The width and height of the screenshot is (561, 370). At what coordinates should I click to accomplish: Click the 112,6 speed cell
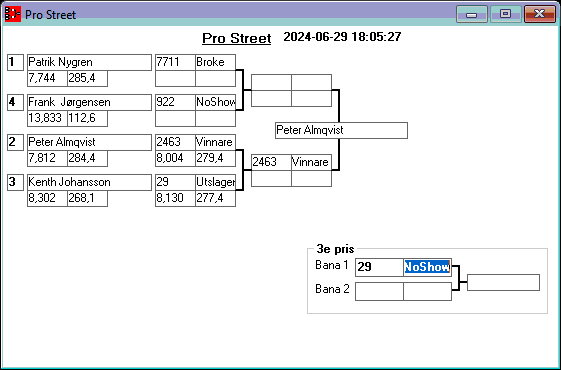click(87, 118)
